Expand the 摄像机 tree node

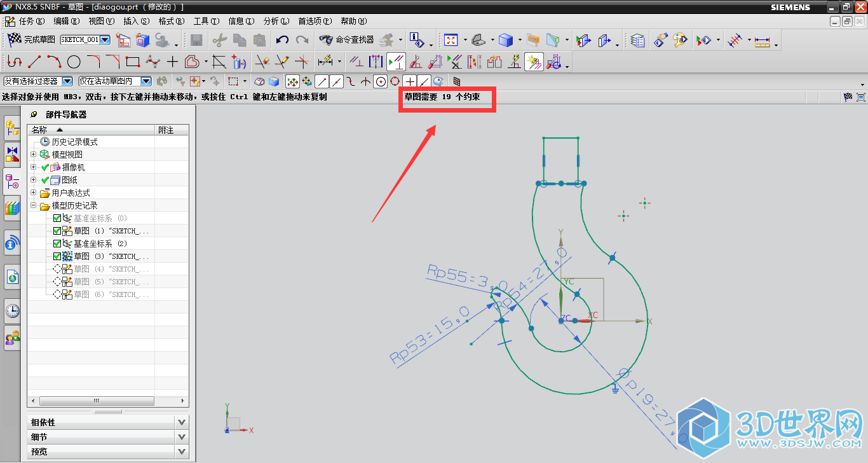click(x=34, y=167)
